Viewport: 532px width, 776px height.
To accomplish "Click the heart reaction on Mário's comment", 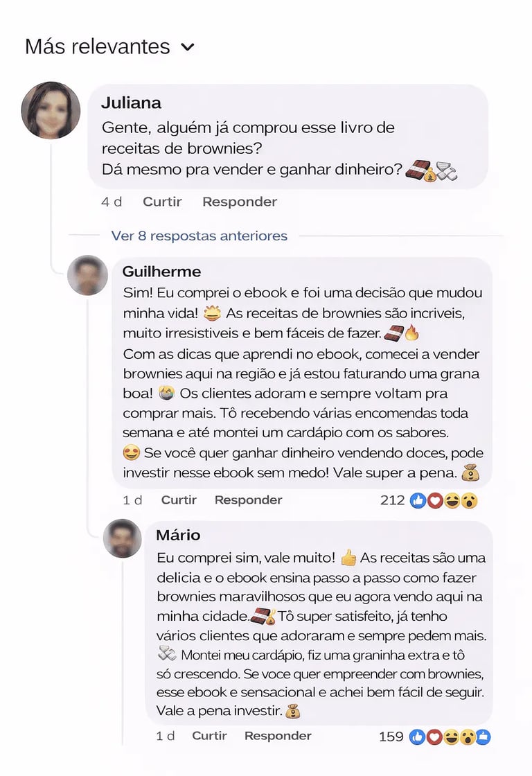I will pyautogui.click(x=434, y=737).
